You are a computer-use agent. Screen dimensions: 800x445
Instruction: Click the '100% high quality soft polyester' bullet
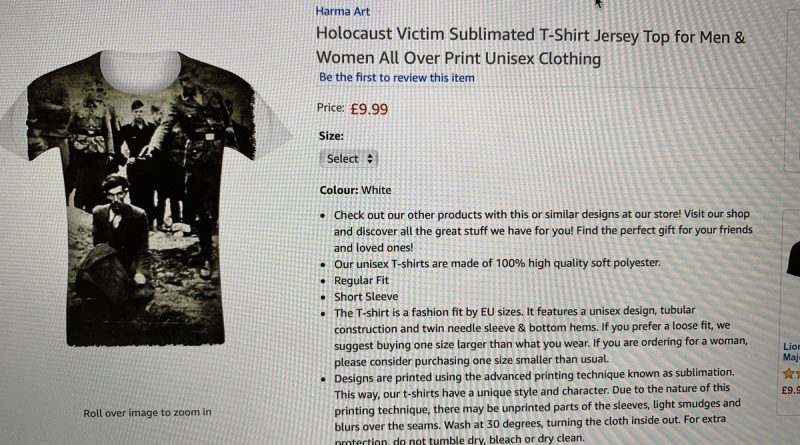(497, 263)
